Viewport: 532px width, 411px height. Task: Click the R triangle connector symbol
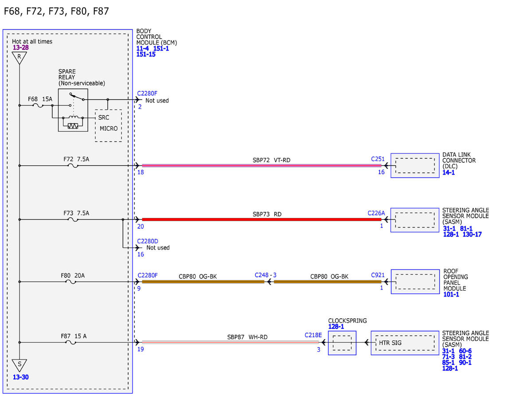click(19, 58)
